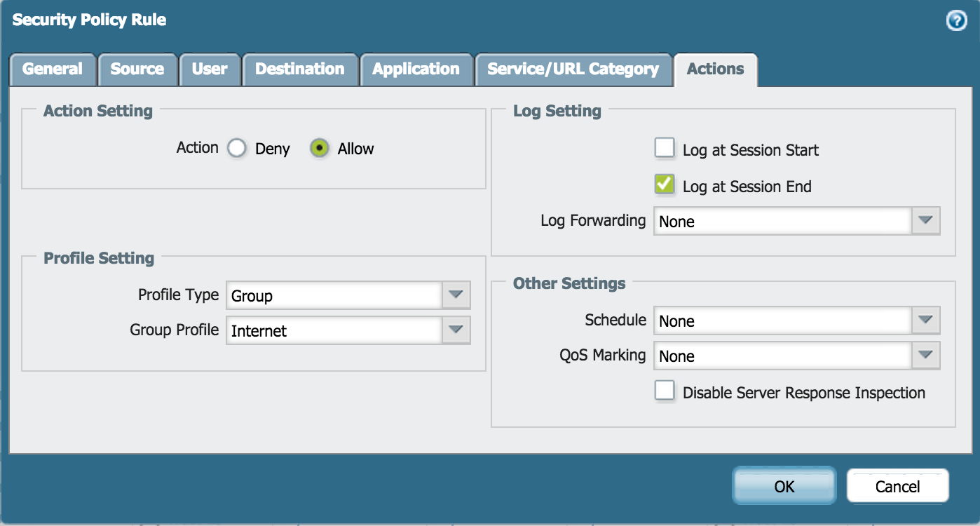980x526 pixels.
Task: Open the Log Forwarding dropdown arrow
Action: tap(925, 221)
